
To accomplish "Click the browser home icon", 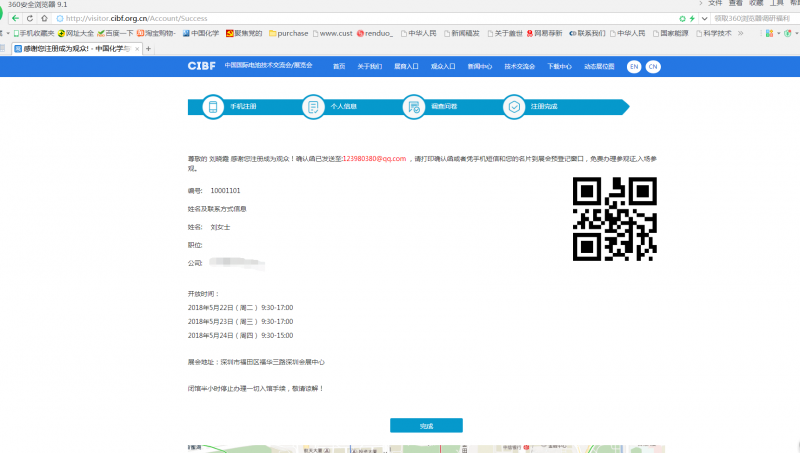I will pyautogui.click(x=45, y=18).
